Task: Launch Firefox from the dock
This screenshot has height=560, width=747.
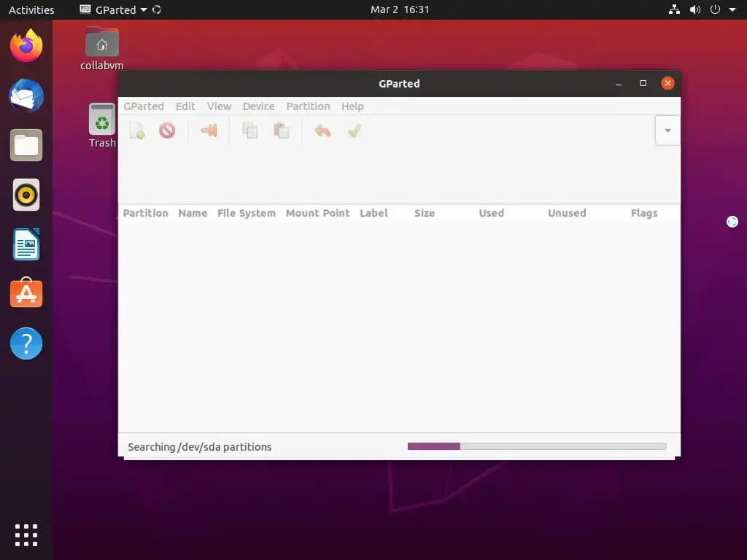Action: click(26, 46)
